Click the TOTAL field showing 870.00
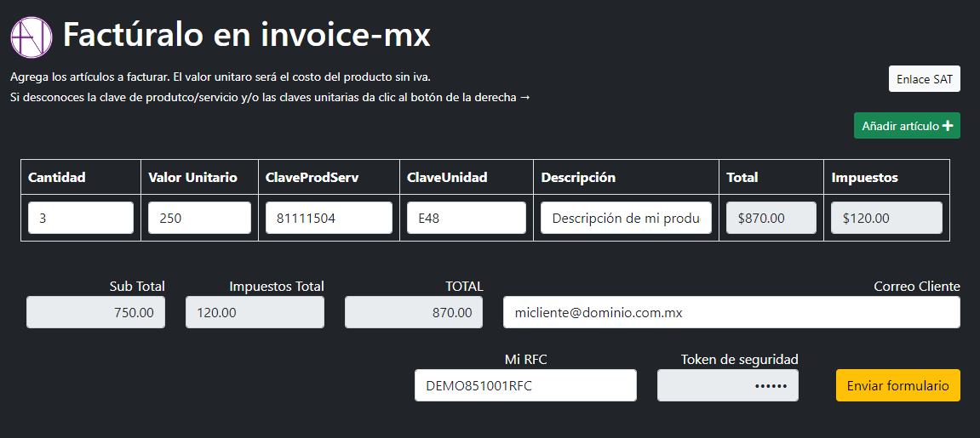This screenshot has width=980, height=438. point(413,312)
